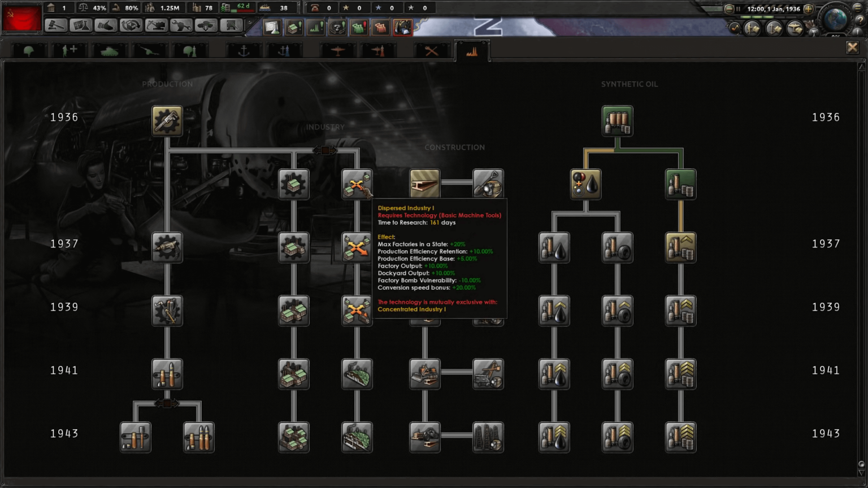Viewport: 868px width, 488px height.
Task: Select the Construction I steel beam technology
Action: pyautogui.click(x=425, y=182)
